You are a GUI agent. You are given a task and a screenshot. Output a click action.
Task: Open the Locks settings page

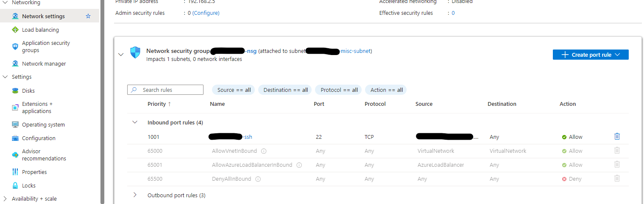tap(29, 185)
